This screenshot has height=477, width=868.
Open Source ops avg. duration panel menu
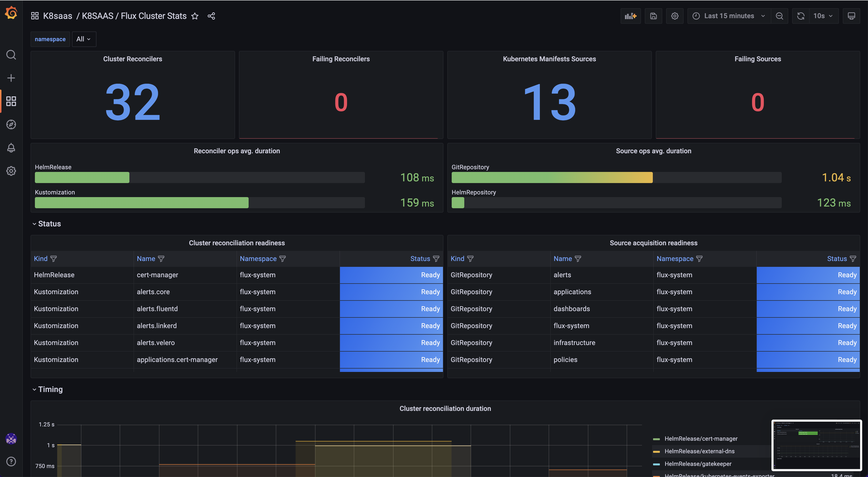tap(653, 151)
